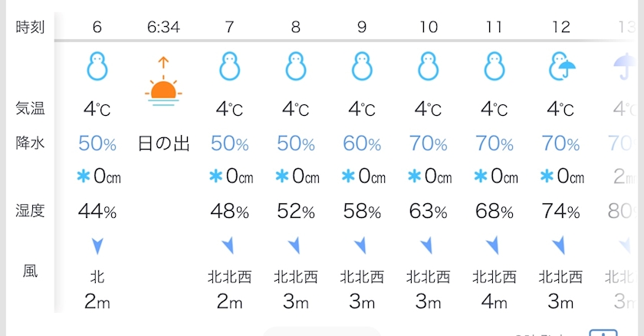The height and width of the screenshot is (336, 644).
Task: Click the north wind arrow at 6
Action: pyautogui.click(x=97, y=246)
